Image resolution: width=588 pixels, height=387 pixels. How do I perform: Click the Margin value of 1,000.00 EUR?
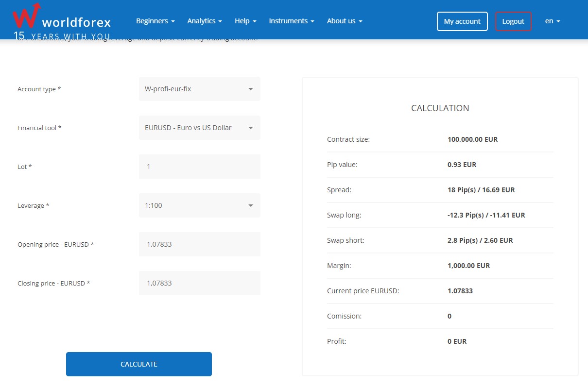pyautogui.click(x=469, y=265)
